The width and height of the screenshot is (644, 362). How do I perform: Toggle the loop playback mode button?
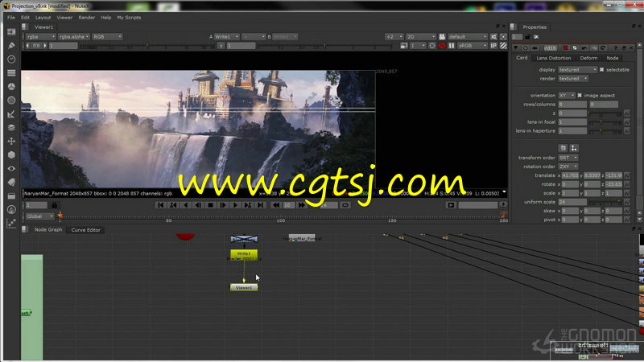coord(345,205)
